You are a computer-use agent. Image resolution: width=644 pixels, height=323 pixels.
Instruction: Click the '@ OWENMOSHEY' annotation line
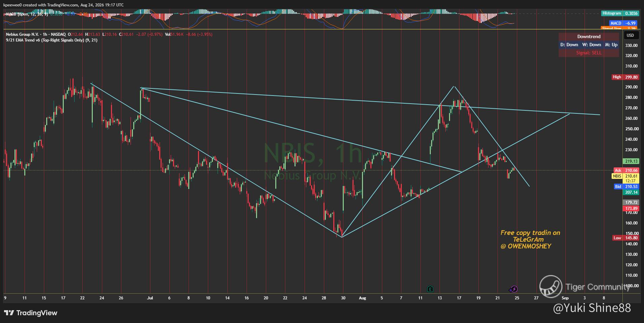point(526,246)
